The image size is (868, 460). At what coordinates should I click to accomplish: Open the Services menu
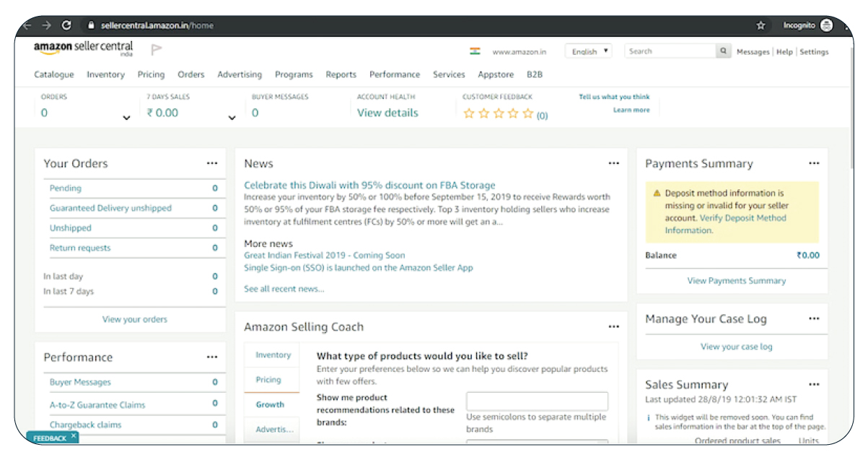449,74
